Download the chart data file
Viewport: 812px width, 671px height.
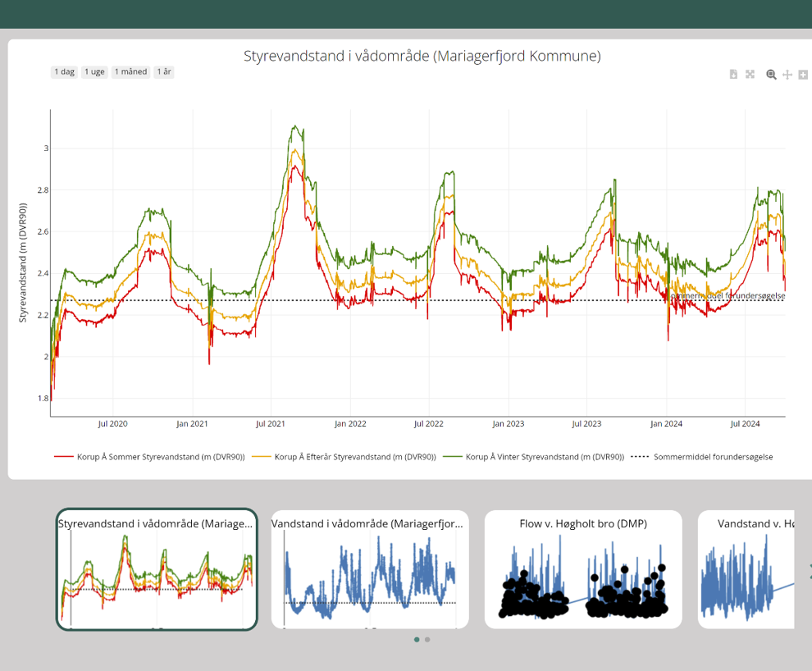coord(733,75)
